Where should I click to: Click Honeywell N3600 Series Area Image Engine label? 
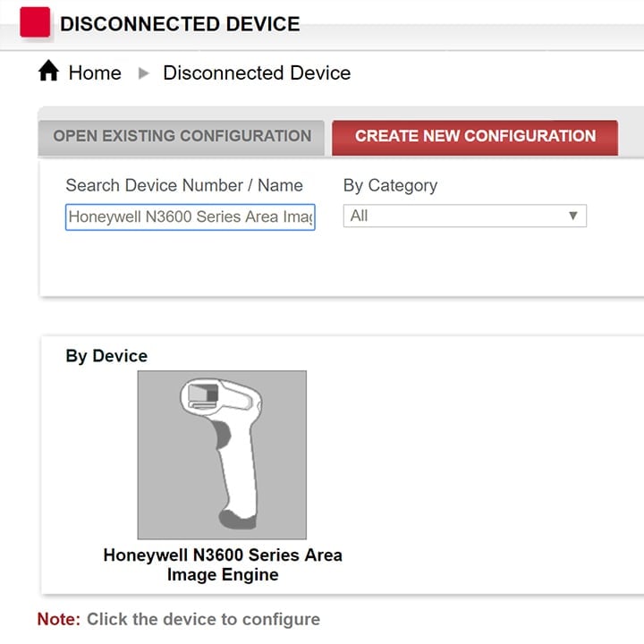pyautogui.click(x=223, y=564)
